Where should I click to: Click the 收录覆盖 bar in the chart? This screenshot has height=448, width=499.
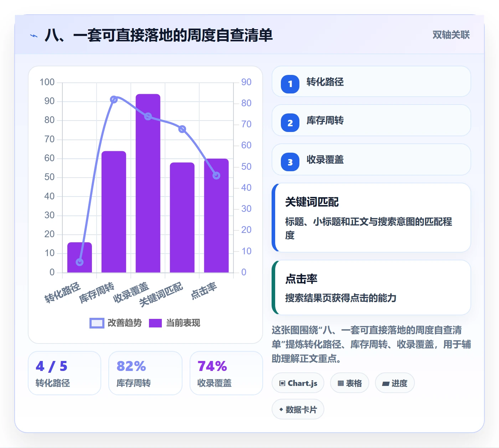pos(148,183)
